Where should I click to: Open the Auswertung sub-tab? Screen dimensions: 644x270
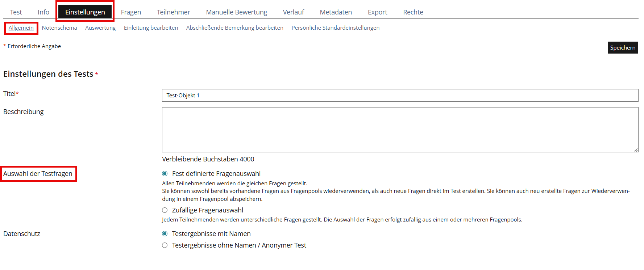click(100, 28)
